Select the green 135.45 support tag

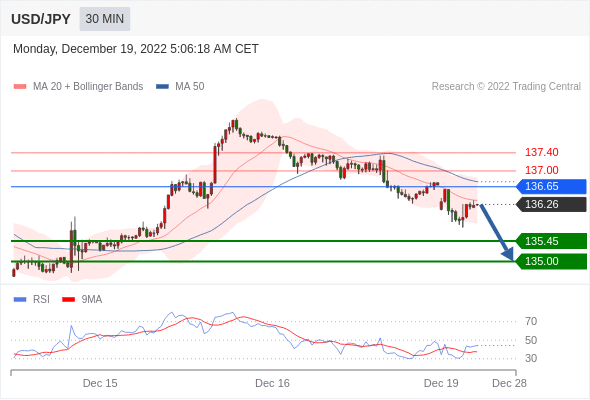[x=552, y=241]
